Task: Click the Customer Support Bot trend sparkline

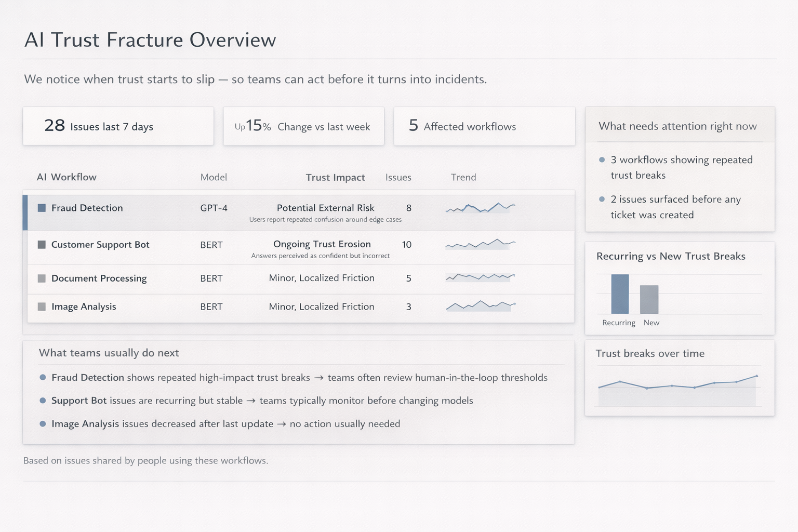Action: pyautogui.click(x=480, y=243)
